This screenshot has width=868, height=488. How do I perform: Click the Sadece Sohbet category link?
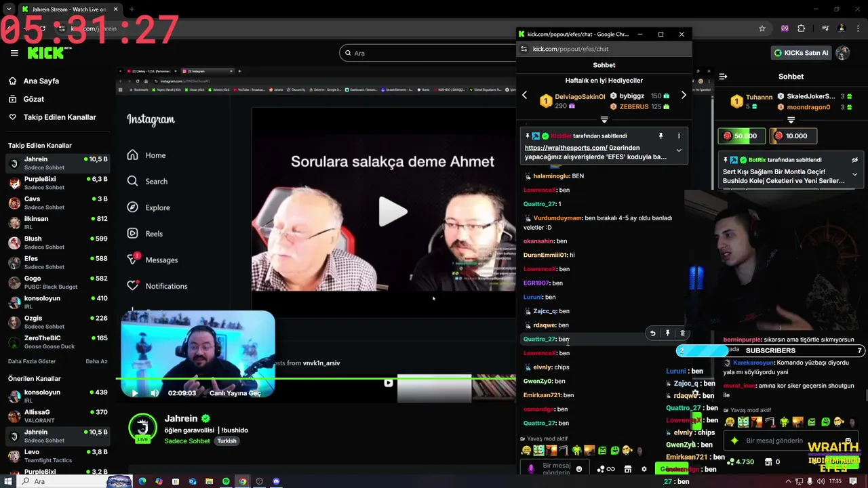(x=187, y=441)
